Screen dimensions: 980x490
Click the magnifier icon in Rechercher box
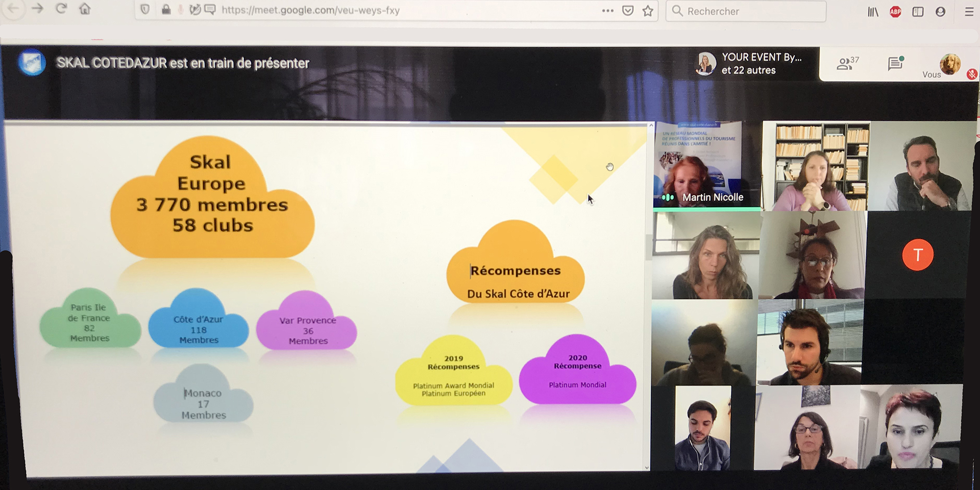(x=677, y=11)
